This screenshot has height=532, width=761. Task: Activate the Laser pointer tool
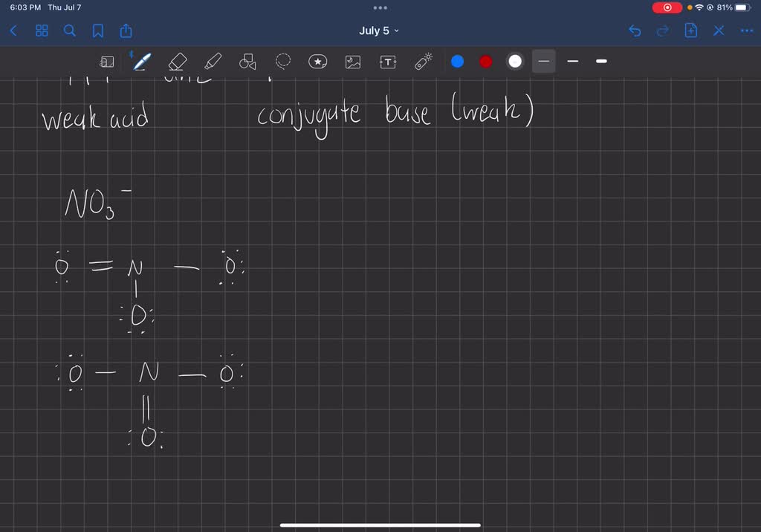click(424, 62)
